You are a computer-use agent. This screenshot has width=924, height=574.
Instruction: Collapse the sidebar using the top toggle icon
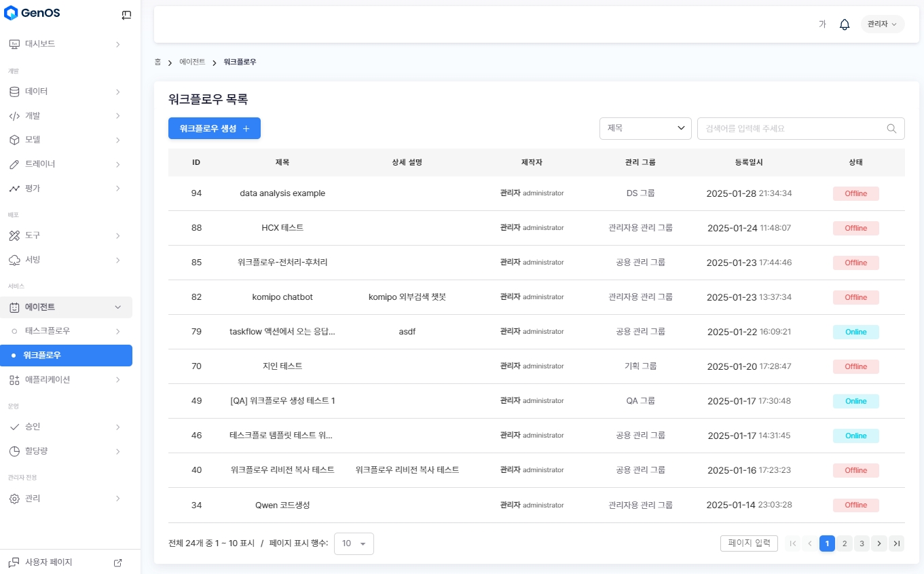point(126,15)
